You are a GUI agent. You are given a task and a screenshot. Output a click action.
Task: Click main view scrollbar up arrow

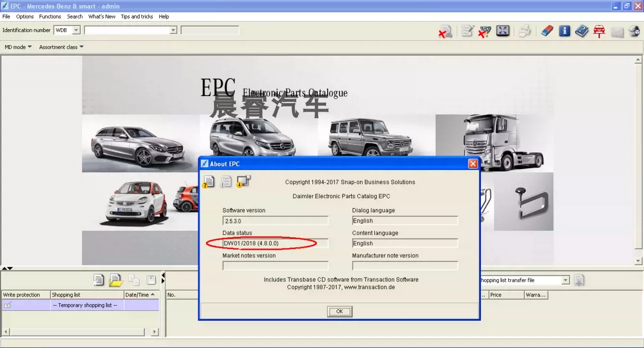(x=638, y=59)
